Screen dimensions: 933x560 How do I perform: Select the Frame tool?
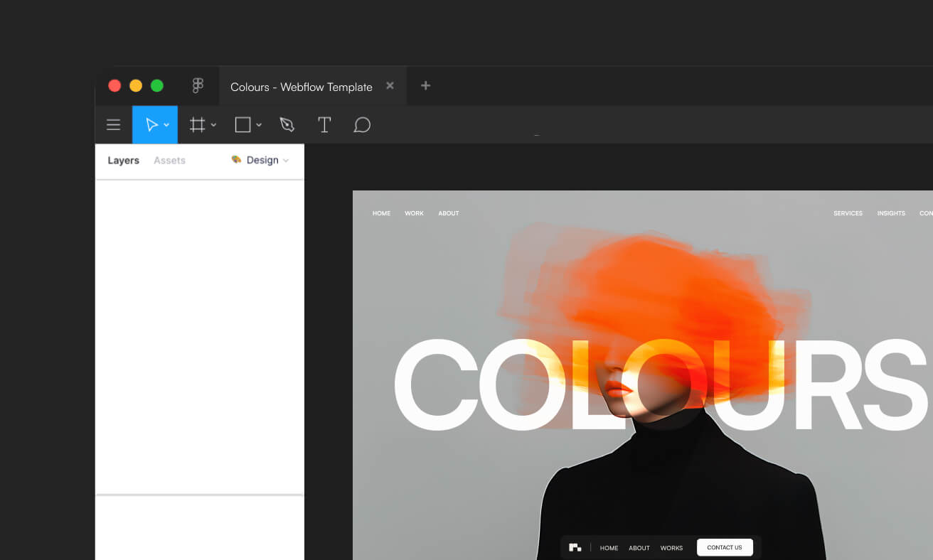click(x=197, y=125)
